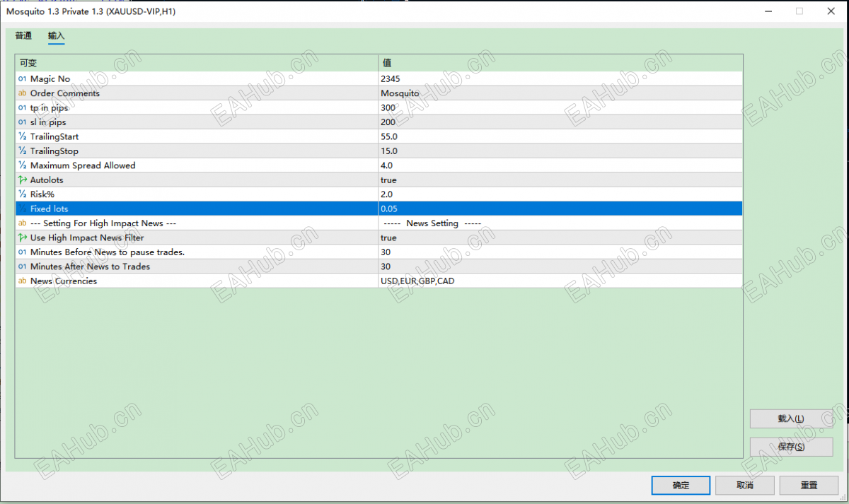Click the integer icon beside sl in pips
Viewport: 849px width, 504px height.
click(22, 122)
